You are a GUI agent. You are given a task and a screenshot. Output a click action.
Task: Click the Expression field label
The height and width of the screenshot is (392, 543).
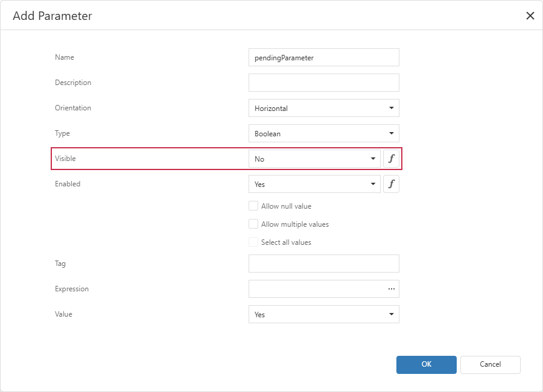coord(72,289)
